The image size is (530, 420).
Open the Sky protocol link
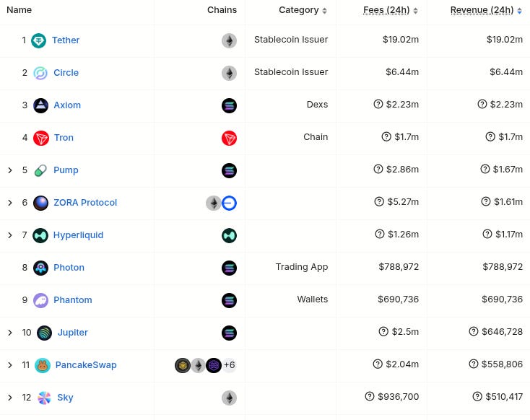click(x=65, y=398)
